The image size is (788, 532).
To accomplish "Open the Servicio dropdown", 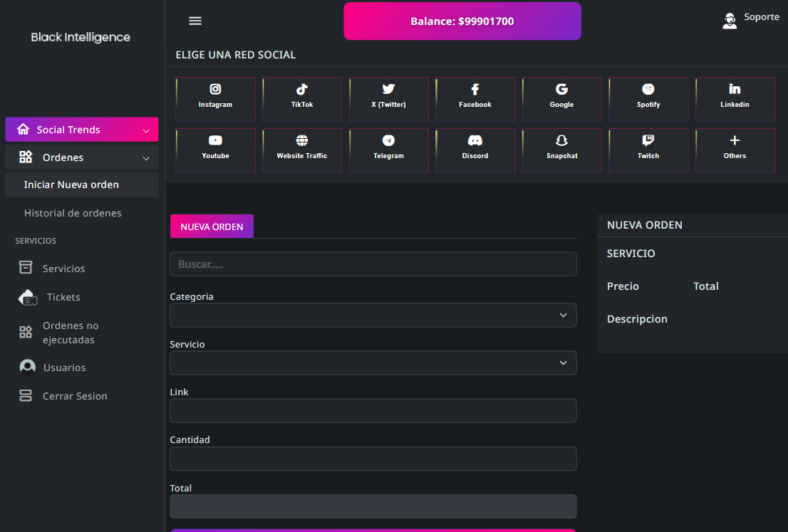I will tap(373, 363).
